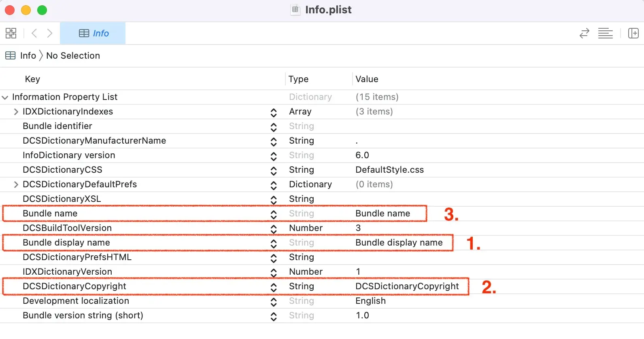Open the related items grid menu
Screen dimensions: 644x339
(11, 33)
